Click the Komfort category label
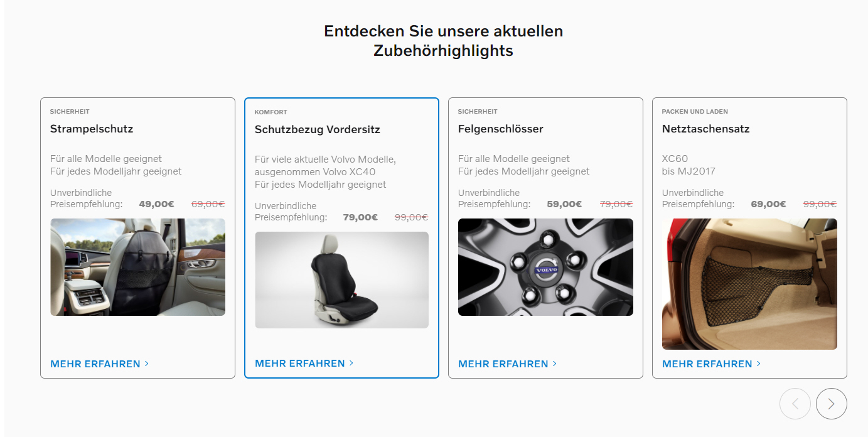868x437 pixels. tap(271, 112)
